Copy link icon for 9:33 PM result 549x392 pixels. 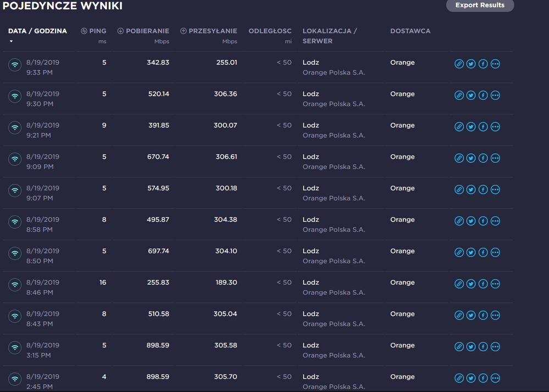click(459, 64)
